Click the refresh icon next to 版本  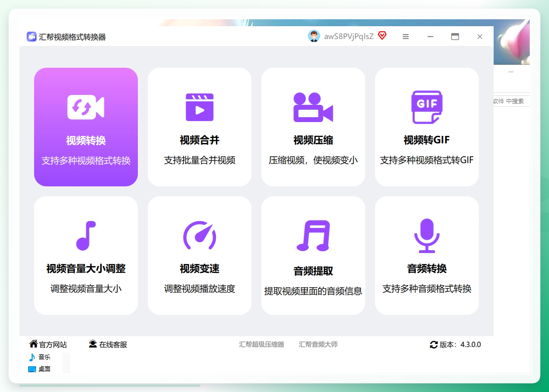click(x=434, y=345)
